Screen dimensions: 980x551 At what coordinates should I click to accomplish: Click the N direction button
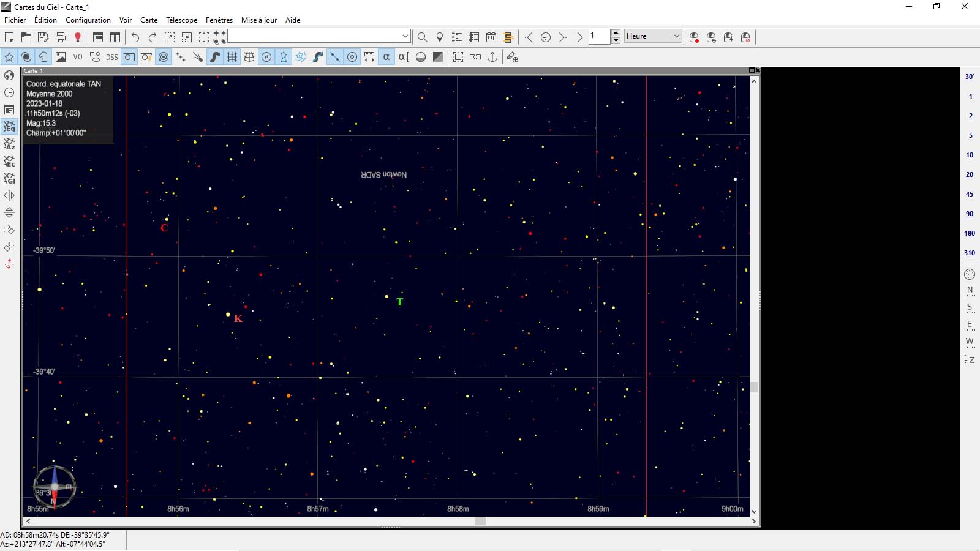tap(970, 290)
